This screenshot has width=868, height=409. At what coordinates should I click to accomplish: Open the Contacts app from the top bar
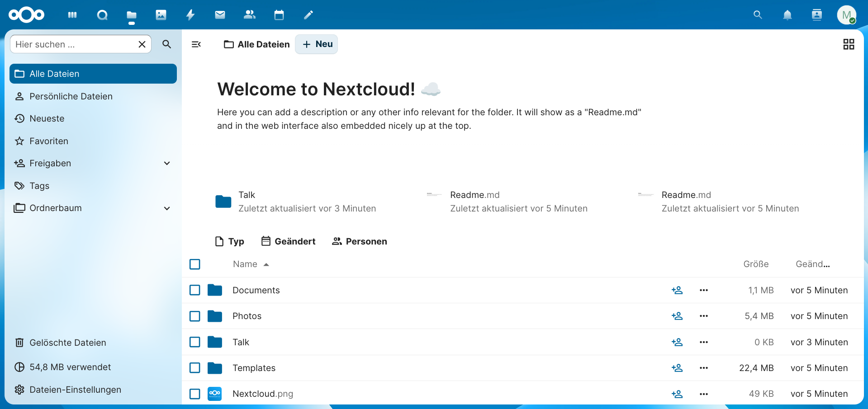(x=249, y=14)
